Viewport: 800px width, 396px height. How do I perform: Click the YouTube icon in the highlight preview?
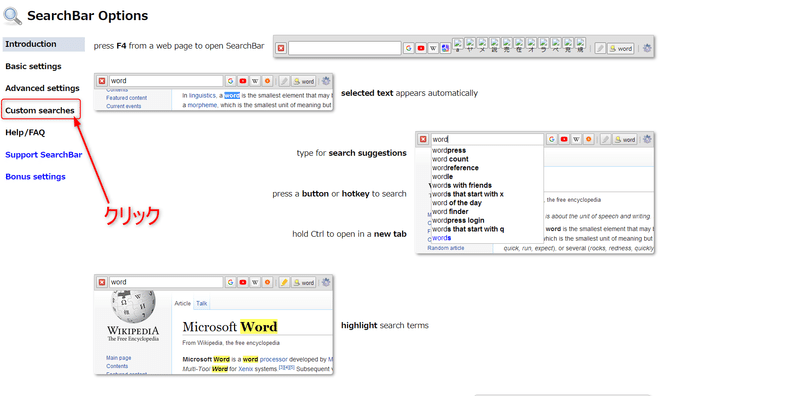(x=243, y=282)
